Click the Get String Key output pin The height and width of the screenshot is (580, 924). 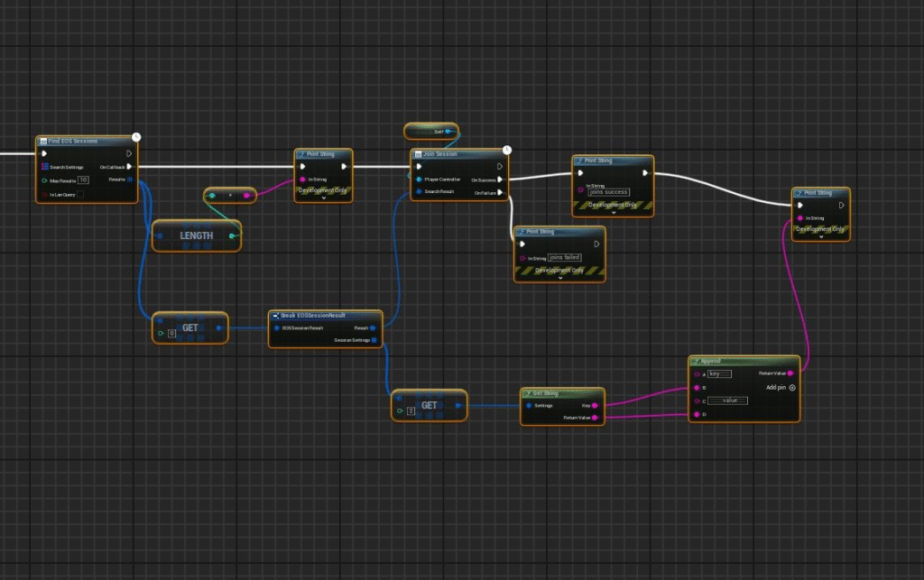click(595, 406)
